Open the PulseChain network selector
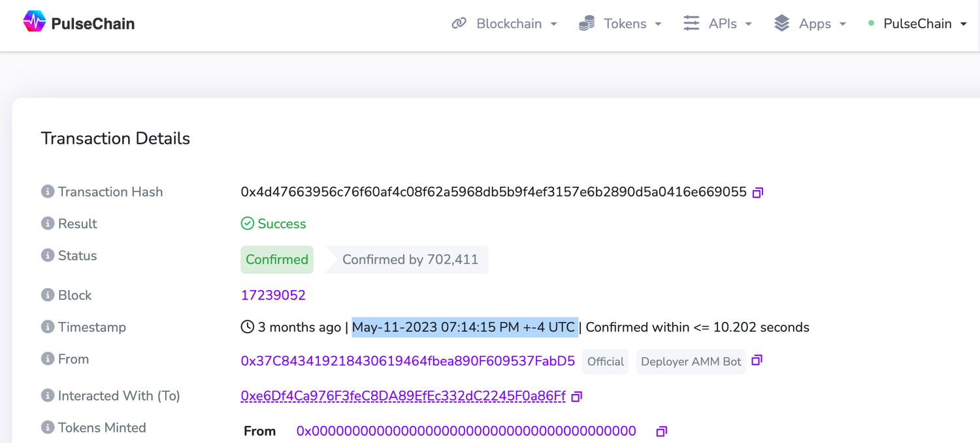 (x=918, y=24)
